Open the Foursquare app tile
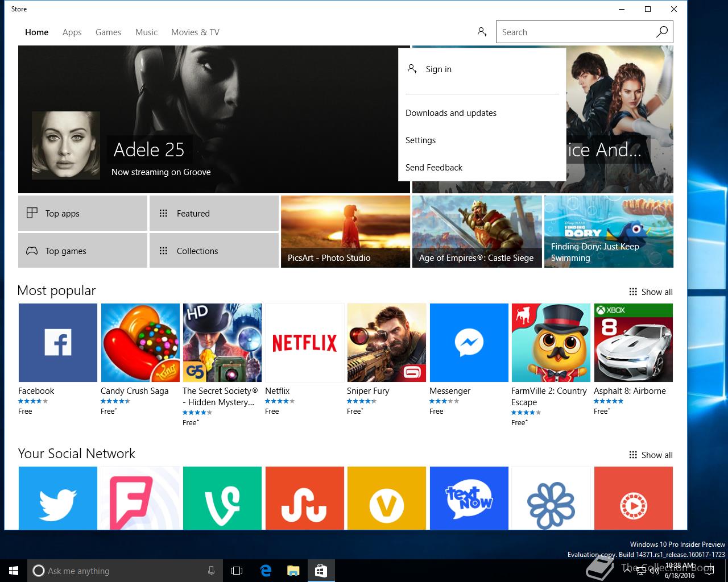The height and width of the screenshot is (582, 728). point(140,498)
